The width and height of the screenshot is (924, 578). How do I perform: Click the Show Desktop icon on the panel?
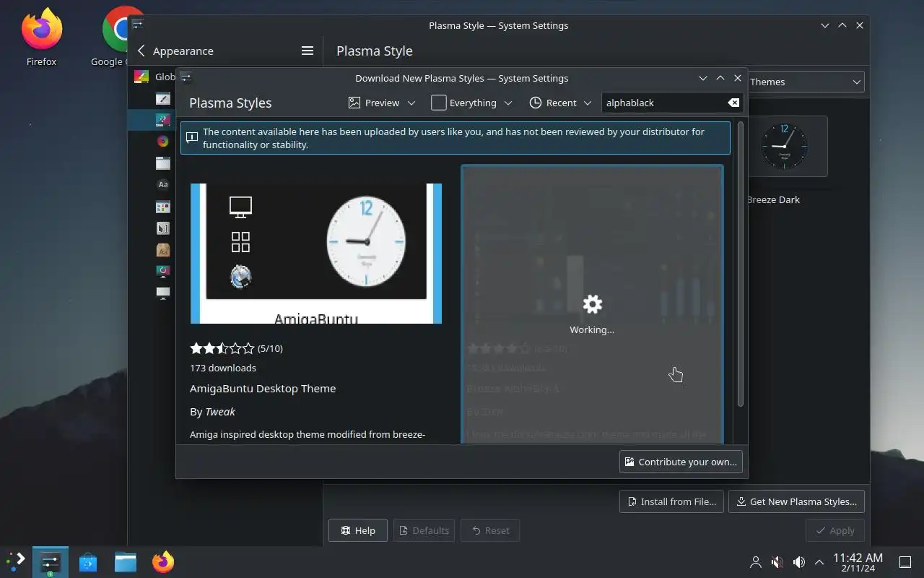(x=905, y=561)
